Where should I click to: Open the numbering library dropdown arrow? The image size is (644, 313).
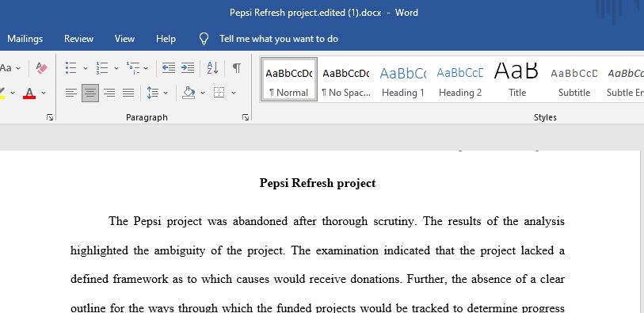click(116, 68)
